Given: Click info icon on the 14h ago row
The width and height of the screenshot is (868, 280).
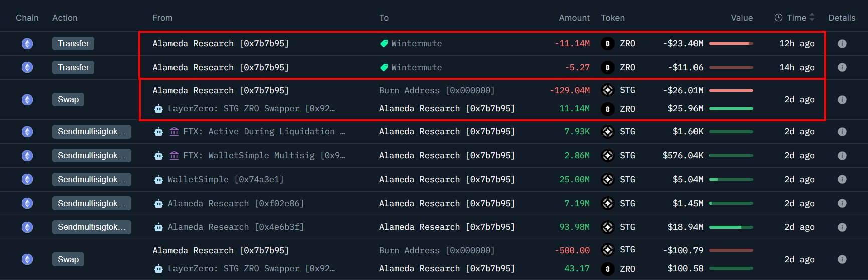Looking at the screenshot, I should coord(842,67).
